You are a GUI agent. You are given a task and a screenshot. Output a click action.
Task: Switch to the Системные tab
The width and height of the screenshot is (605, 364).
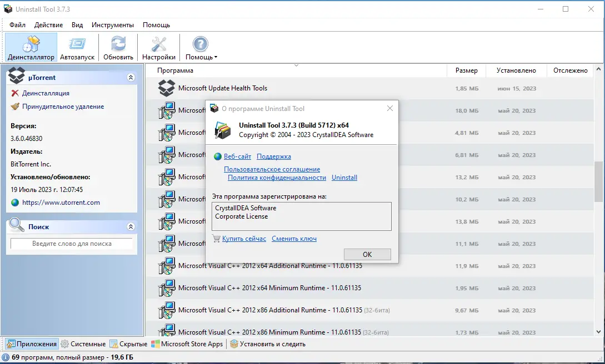[83, 343]
